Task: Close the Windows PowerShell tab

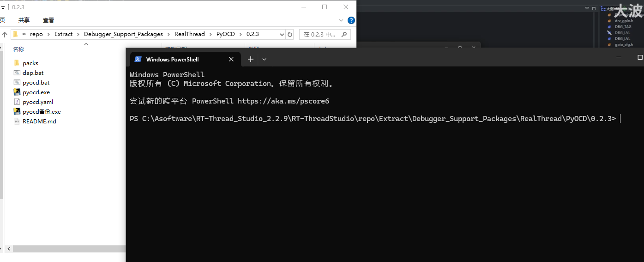Action: [231, 59]
